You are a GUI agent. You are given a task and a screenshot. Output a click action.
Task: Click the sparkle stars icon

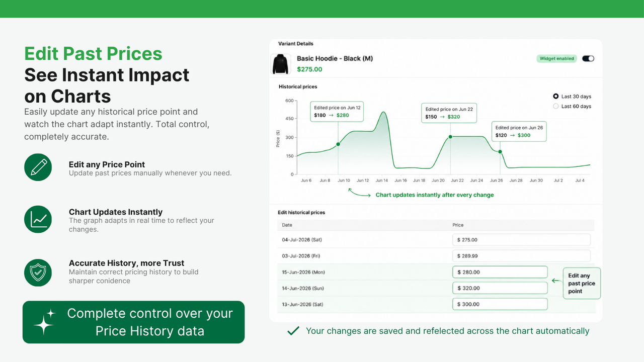tap(44, 322)
